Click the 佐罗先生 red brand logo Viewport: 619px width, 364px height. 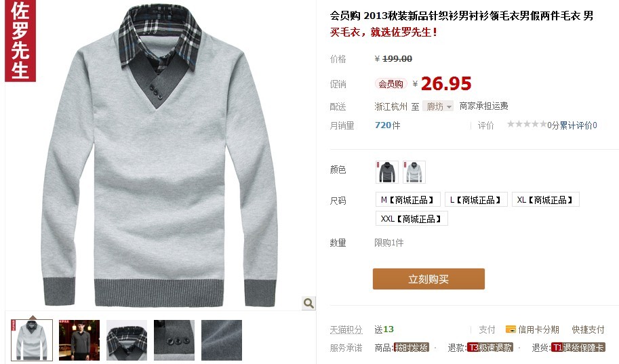[20, 41]
